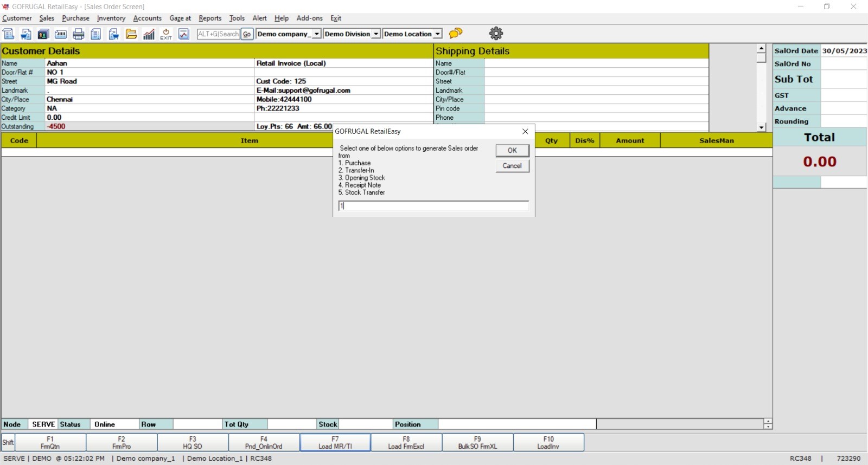Open the Purchase menu
This screenshot has height=465, width=868.
pyautogui.click(x=75, y=18)
